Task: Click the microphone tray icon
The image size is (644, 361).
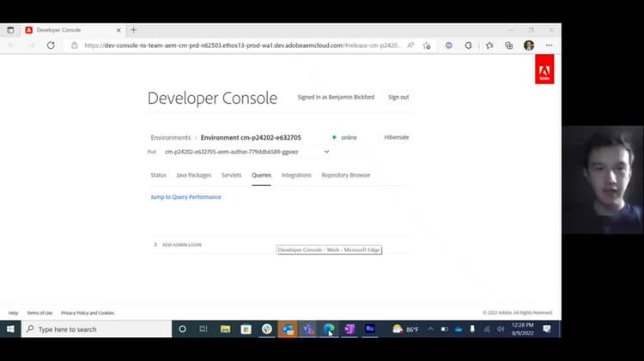Action: [472, 329]
